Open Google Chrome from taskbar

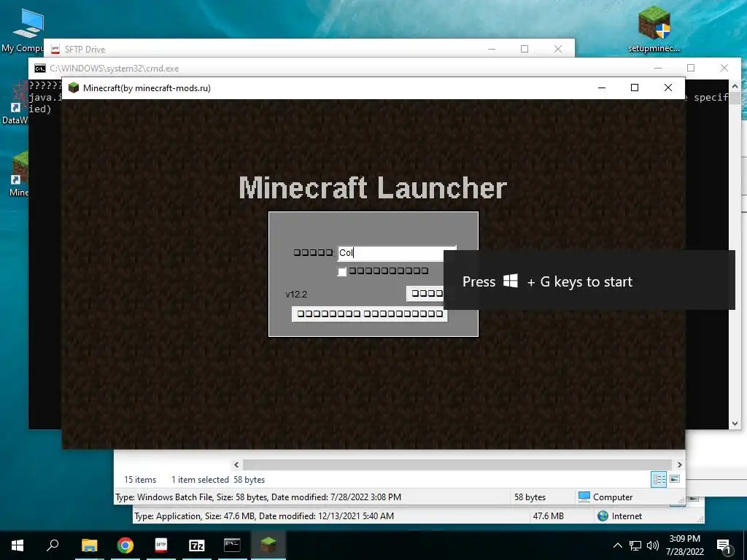pyautogui.click(x=125, y=545)
